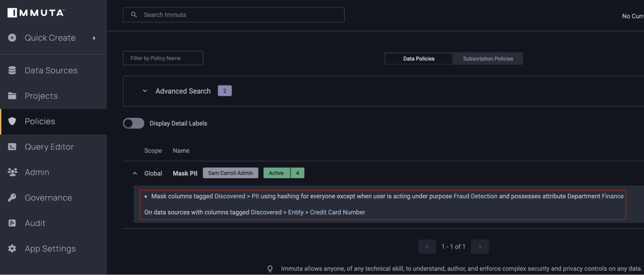
Task: Click the Sam Carroll Admin badge
Action: 231,173
